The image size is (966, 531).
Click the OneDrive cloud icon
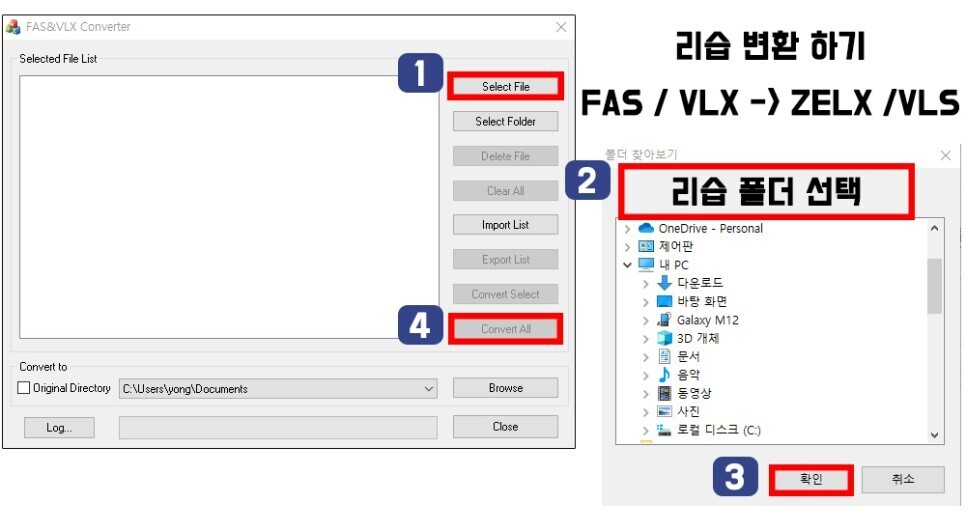click(x=646, y=229)
